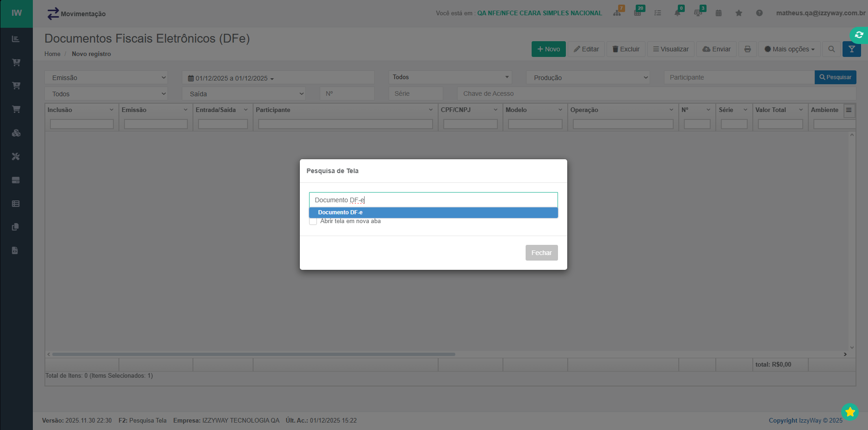Click the Fechar button
The width and height of the screenshot is (868, 430).
[x=541, y=253]
